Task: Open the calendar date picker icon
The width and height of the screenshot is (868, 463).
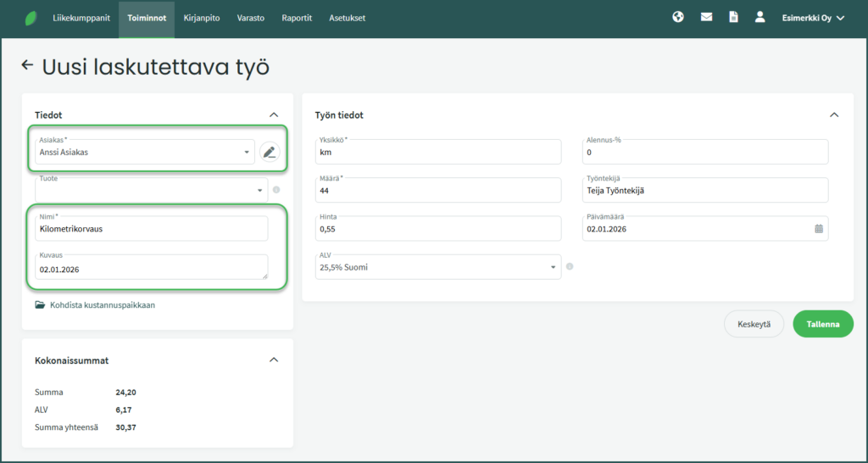Action: 819,229
